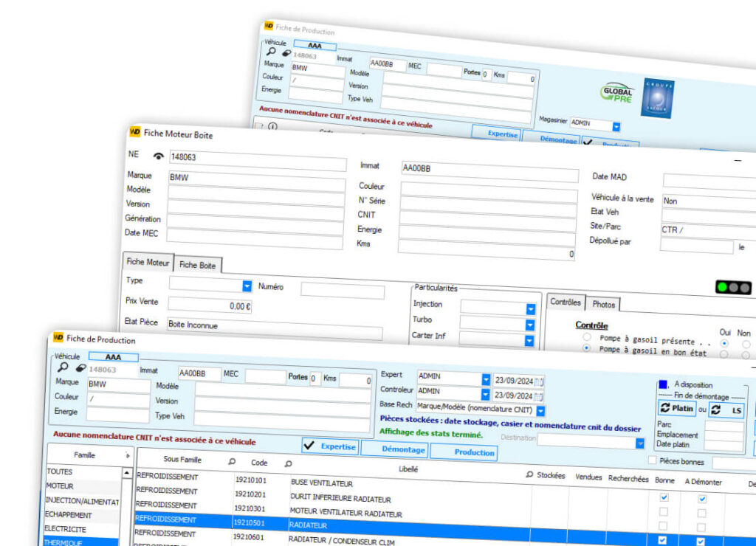The width and height of the screenshot is (756, 546).
Task: Click Démontage button in front production window
Action: point(395,449)
